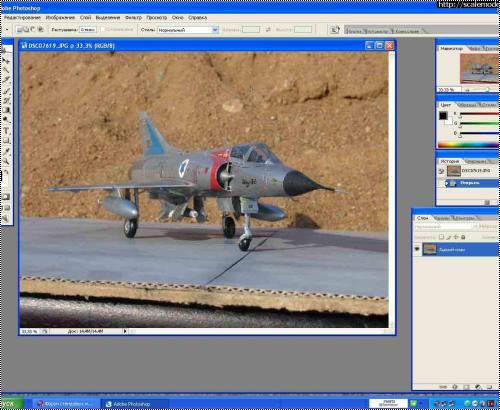Switch to forum window in taskbar
This screenshot has width=500, height=410.
tap(66, 404)
